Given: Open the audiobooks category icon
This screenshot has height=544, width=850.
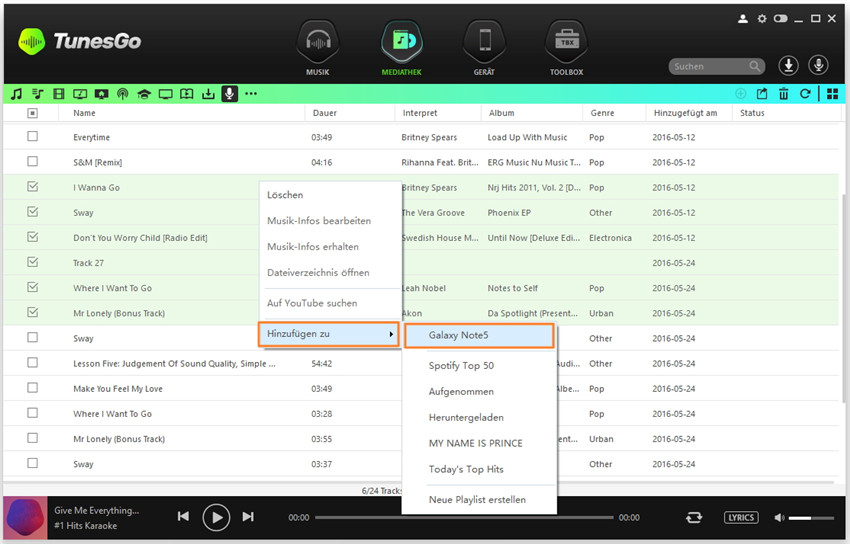Looking at the screenshot, I should 186,94.
